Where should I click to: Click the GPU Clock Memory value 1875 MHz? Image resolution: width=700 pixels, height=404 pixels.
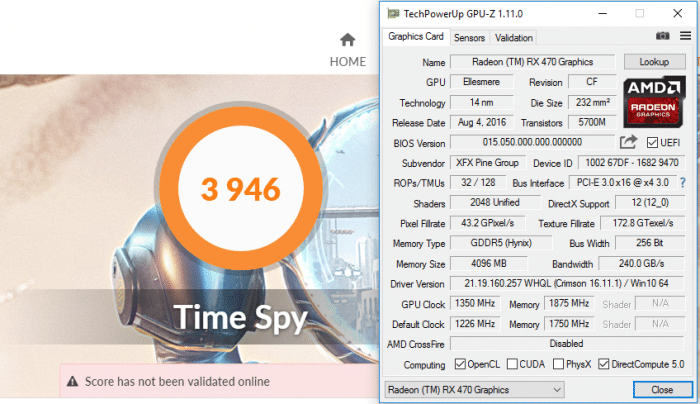tap(569, 304)
